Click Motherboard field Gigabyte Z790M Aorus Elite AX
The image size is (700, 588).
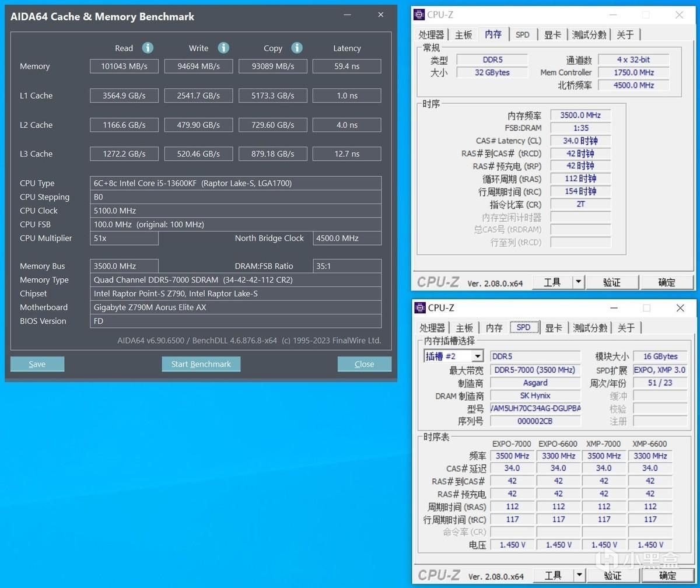(236, 307)
